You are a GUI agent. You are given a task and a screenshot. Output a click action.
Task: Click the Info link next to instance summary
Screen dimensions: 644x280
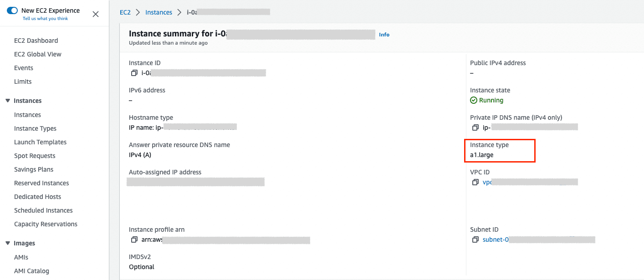(384, 34)
